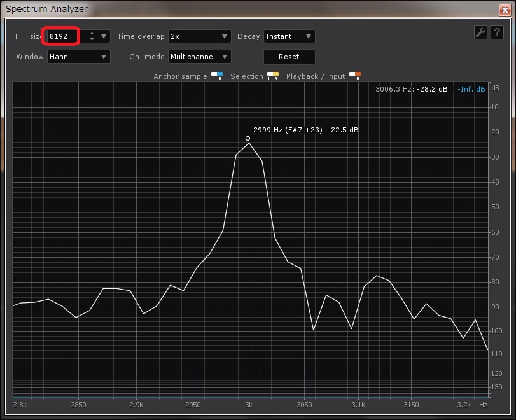The width and height of the screenshot is (516, 420).
Task: Open the wrench settings icon
Action: coord(480,32)
